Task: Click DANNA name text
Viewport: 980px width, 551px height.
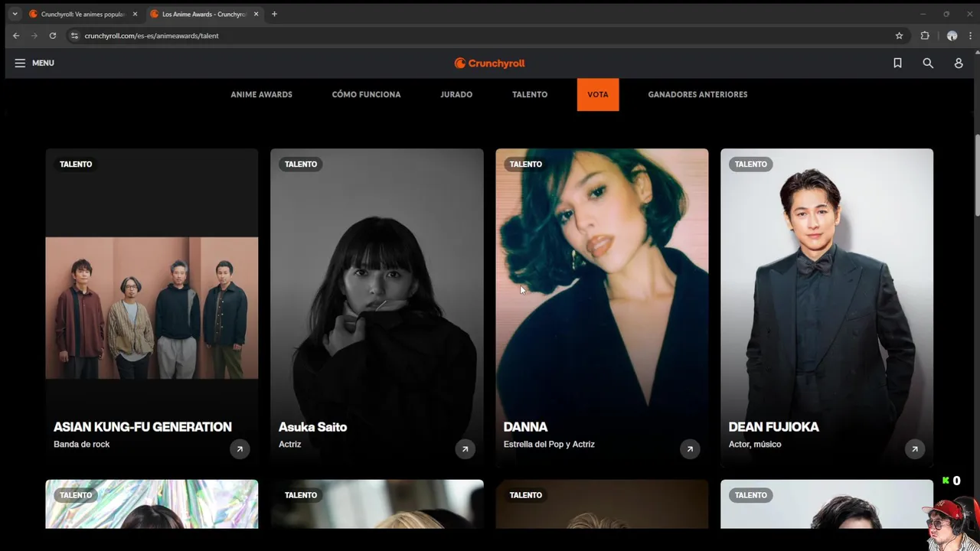Action: (x=525, y=427)
